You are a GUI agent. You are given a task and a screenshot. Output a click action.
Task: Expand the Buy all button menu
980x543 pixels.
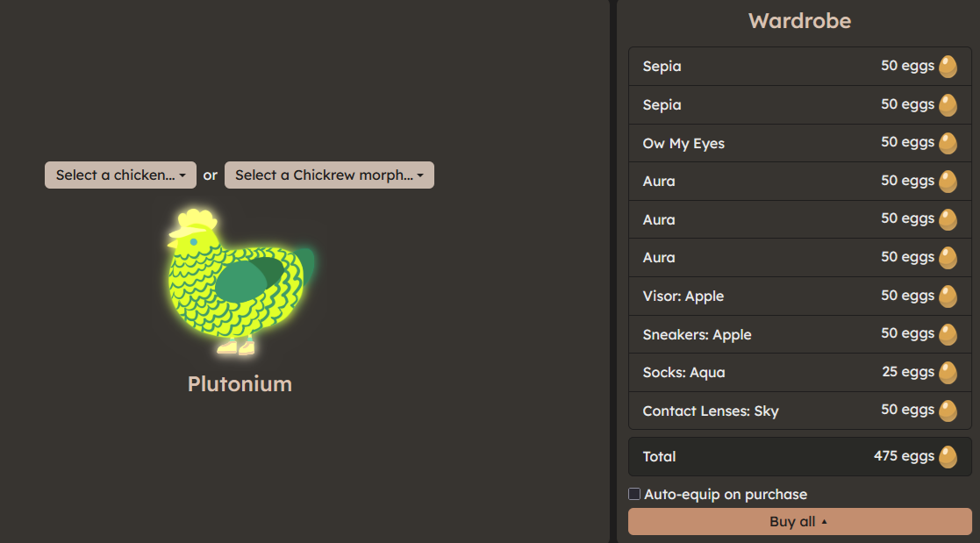pyautogui.click(x=799, y=522)
